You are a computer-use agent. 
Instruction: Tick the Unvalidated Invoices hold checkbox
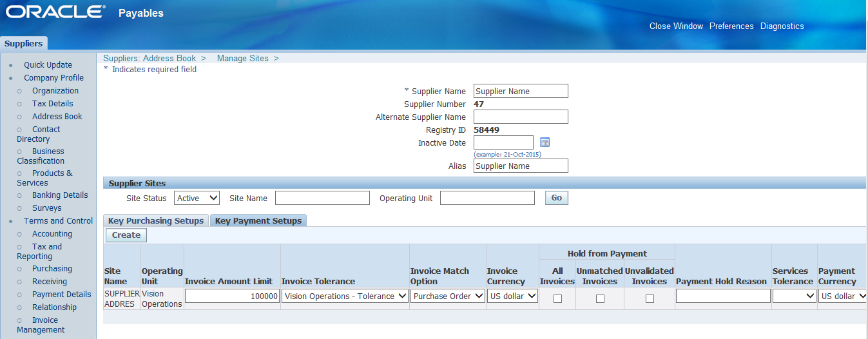(650, 298)
